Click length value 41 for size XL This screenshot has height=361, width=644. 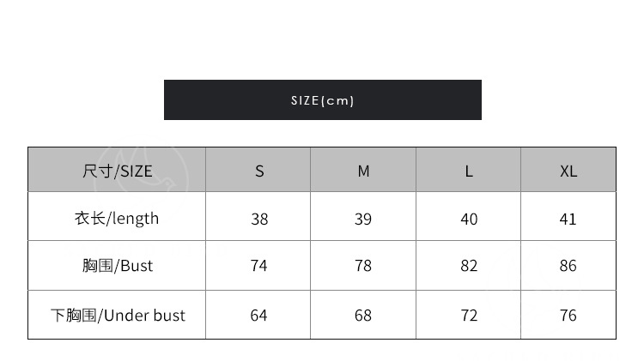(x=568, y=219)
